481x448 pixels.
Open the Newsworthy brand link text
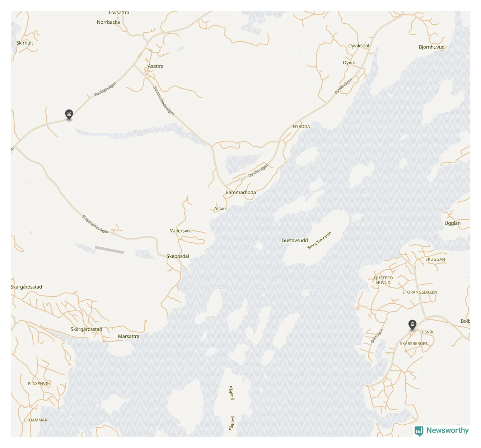447,430
